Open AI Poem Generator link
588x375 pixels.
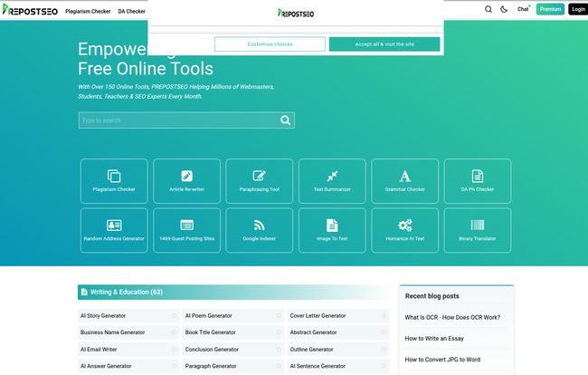click(x=208, y=316)
